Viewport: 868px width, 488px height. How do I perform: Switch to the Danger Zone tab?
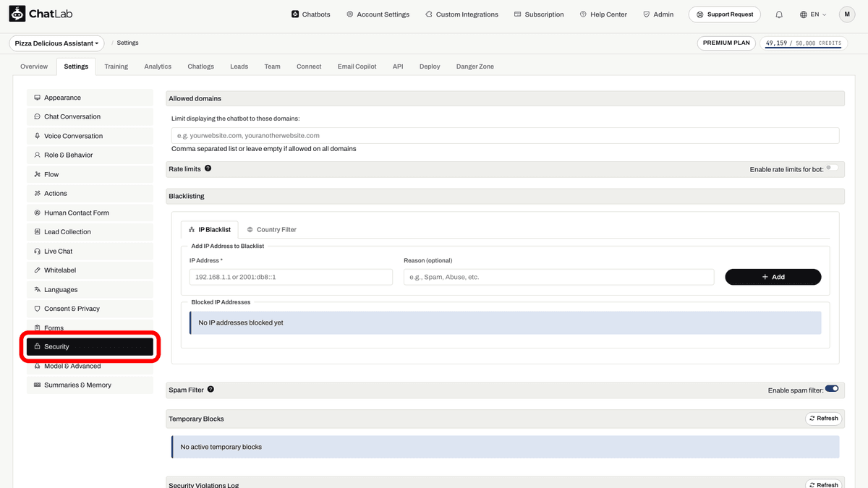coord(475,67)
